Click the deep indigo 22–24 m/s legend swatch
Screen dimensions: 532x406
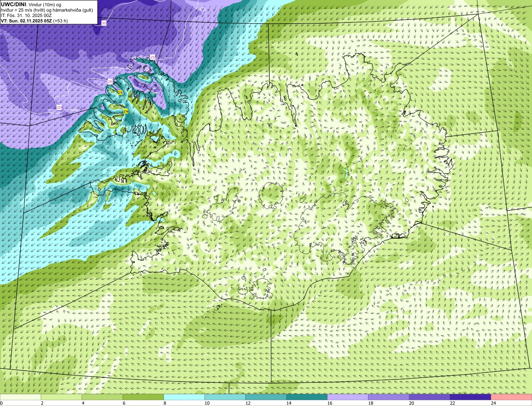[470, 397]
